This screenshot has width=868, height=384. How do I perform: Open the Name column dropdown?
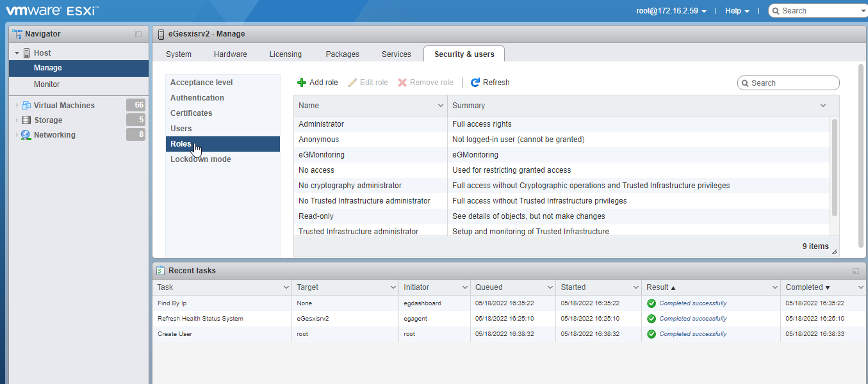coord(441,106)
